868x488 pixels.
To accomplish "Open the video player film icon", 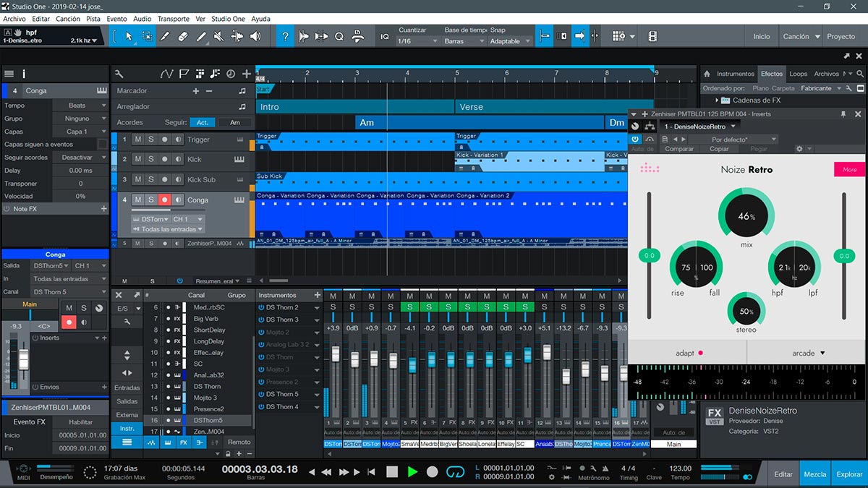I will (x=652, y=36).
